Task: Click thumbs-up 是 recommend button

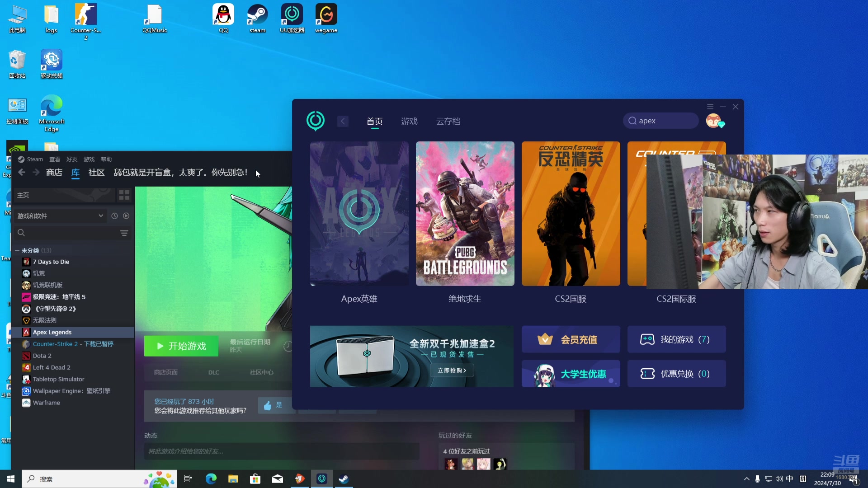Action: pyautogui.click(x=277, y=405)
